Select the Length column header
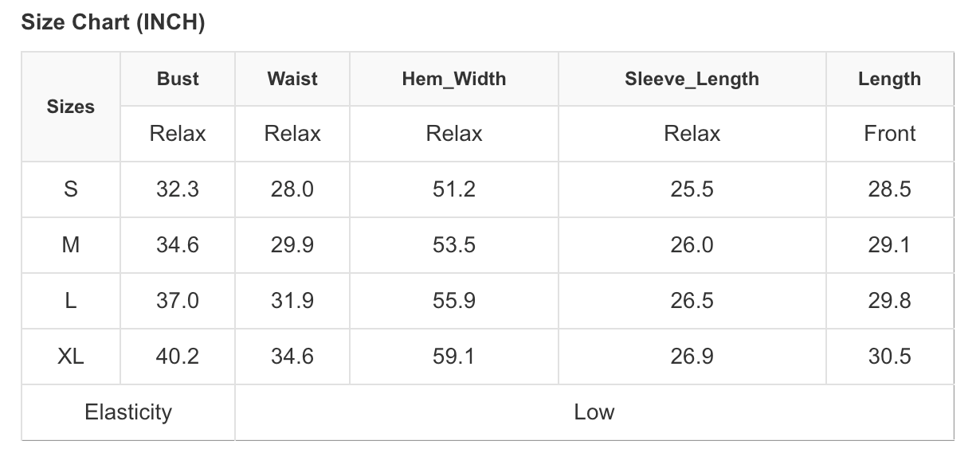The width and height of the screenshot is (980, 468). tap(889, 79)
